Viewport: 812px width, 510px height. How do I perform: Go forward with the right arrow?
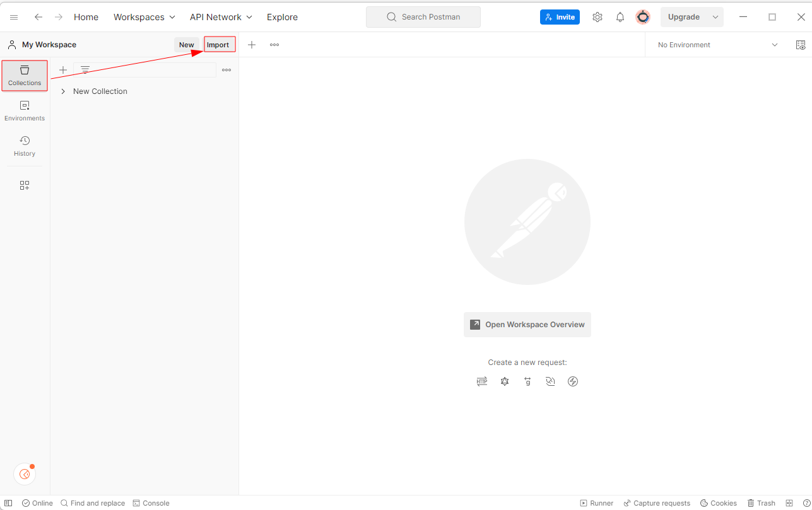point(59,17)
